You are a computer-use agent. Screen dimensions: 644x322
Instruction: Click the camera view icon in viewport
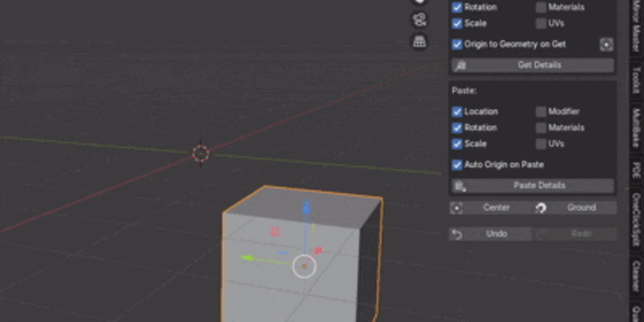419,20
